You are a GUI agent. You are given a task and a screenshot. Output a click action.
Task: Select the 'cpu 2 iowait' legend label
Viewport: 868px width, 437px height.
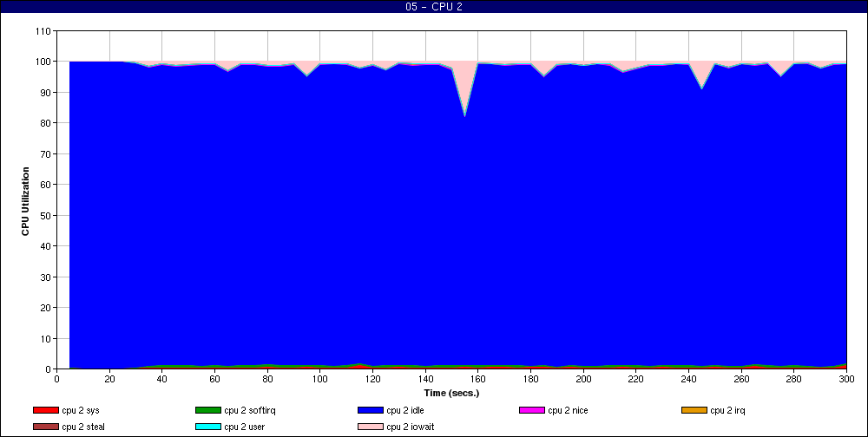coord(411,427)
